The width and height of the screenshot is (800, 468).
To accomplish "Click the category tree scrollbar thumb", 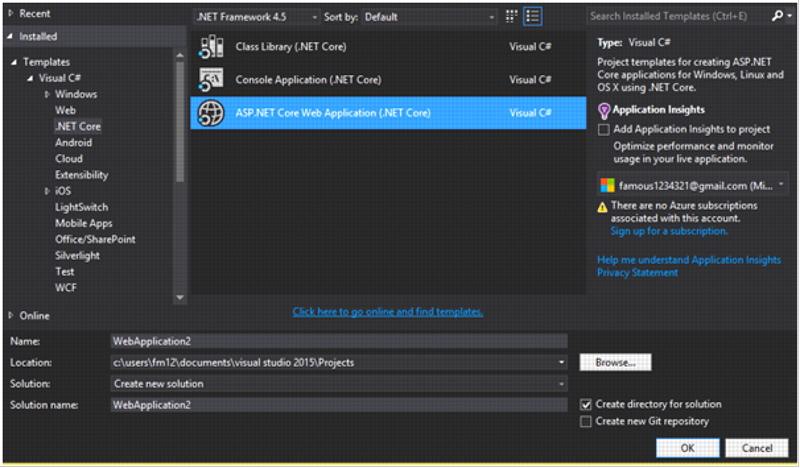I will [180, 121].
